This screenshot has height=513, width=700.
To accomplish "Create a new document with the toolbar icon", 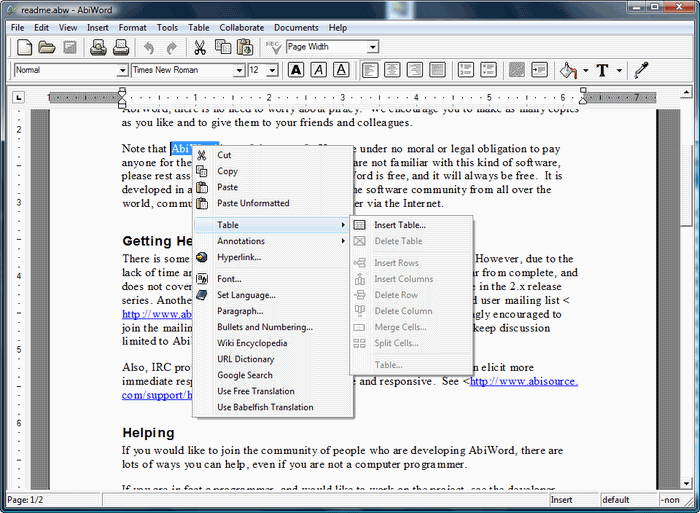I will (25, 47).
